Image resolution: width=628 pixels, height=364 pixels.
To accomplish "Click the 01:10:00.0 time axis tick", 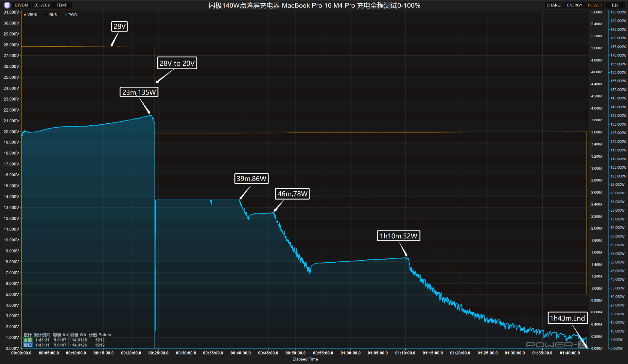I will (x=405, y=353).
